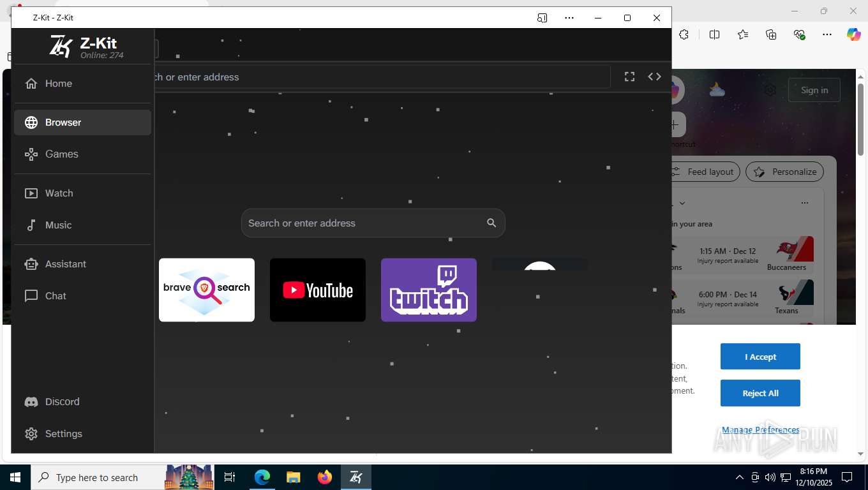868x490 pixels.
Task: Open the notification center icon
Action: 847,477
